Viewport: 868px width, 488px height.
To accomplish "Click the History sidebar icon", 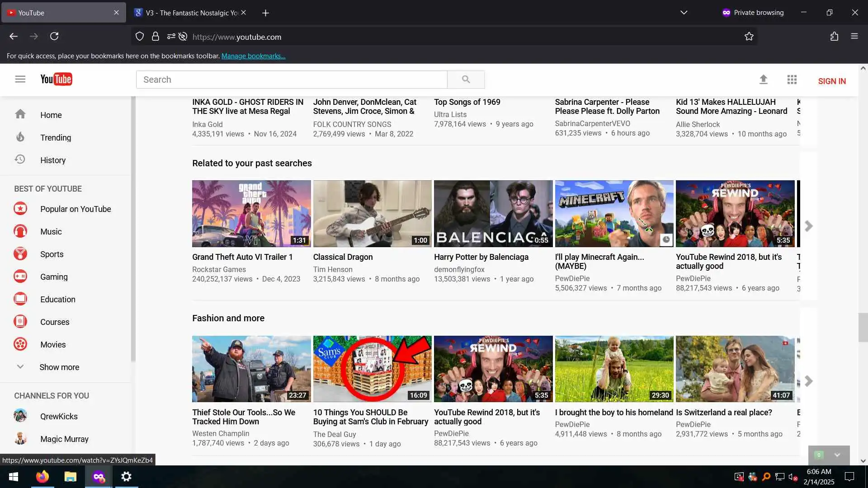I will click(20, 160).
